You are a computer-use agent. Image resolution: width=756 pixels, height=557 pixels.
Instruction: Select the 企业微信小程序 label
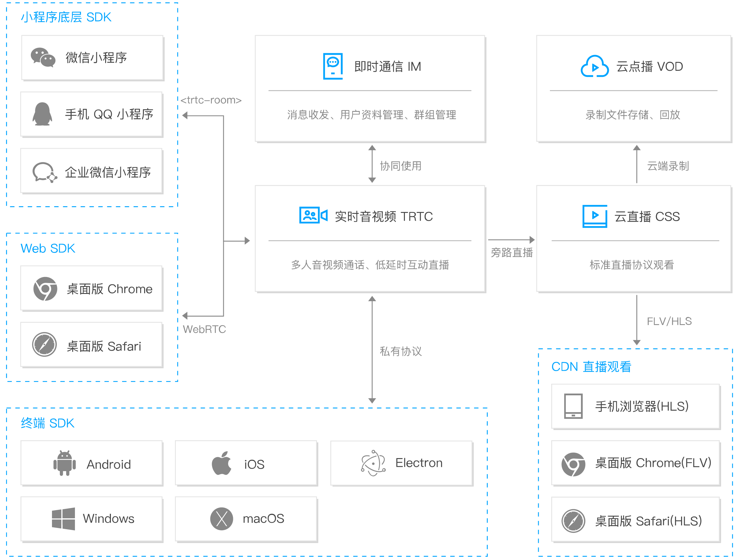click(108, 172)
